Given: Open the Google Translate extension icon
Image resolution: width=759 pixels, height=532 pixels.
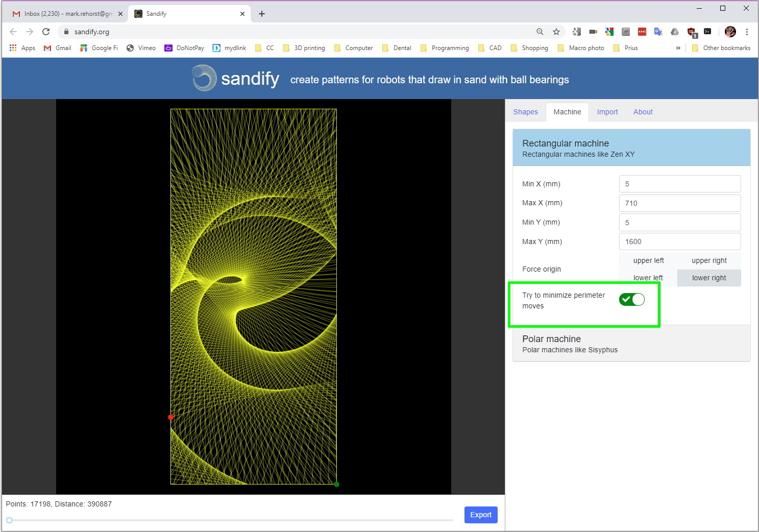Looking at the screenshot, I should coord(658,32).
